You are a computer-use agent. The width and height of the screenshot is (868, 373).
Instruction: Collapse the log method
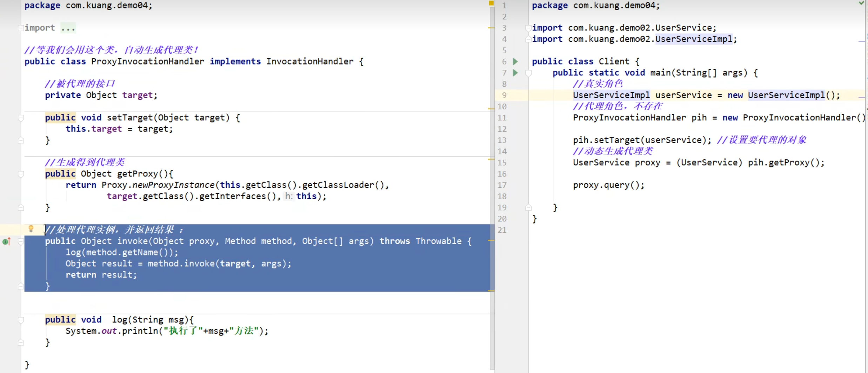click(x=21, y=320)
